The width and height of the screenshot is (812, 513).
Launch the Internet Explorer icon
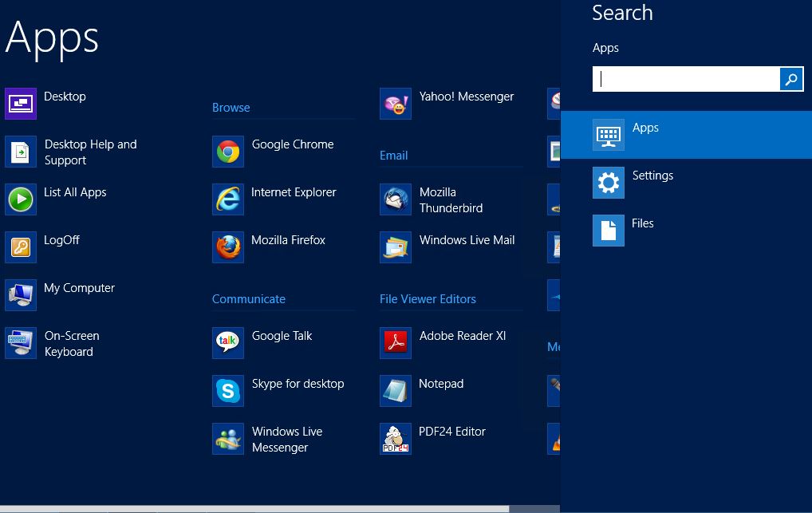[x=228, y=199]
